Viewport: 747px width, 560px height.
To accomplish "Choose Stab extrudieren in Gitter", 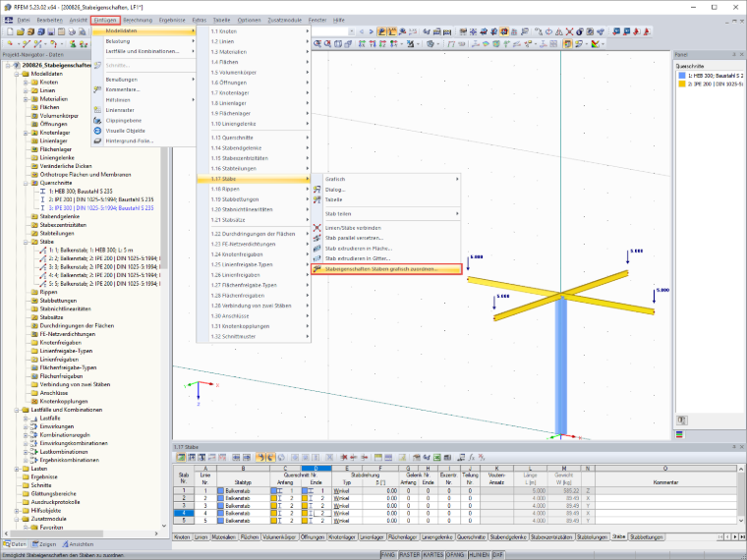I will [x=386, y=258].
